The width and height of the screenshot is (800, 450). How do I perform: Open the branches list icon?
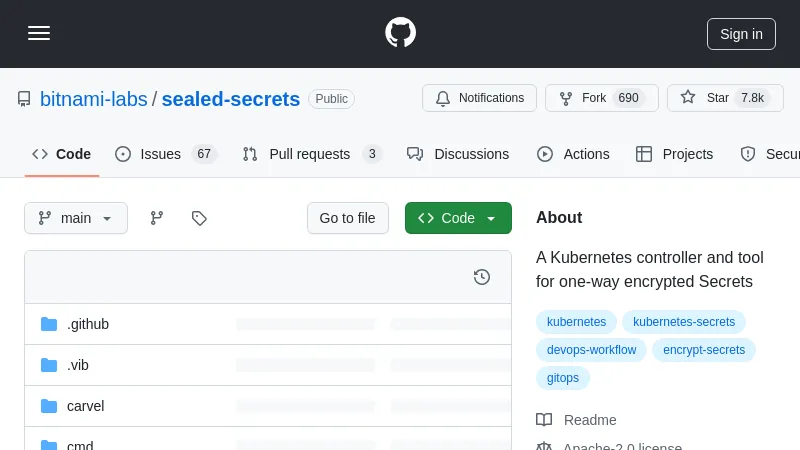[157, 218]
